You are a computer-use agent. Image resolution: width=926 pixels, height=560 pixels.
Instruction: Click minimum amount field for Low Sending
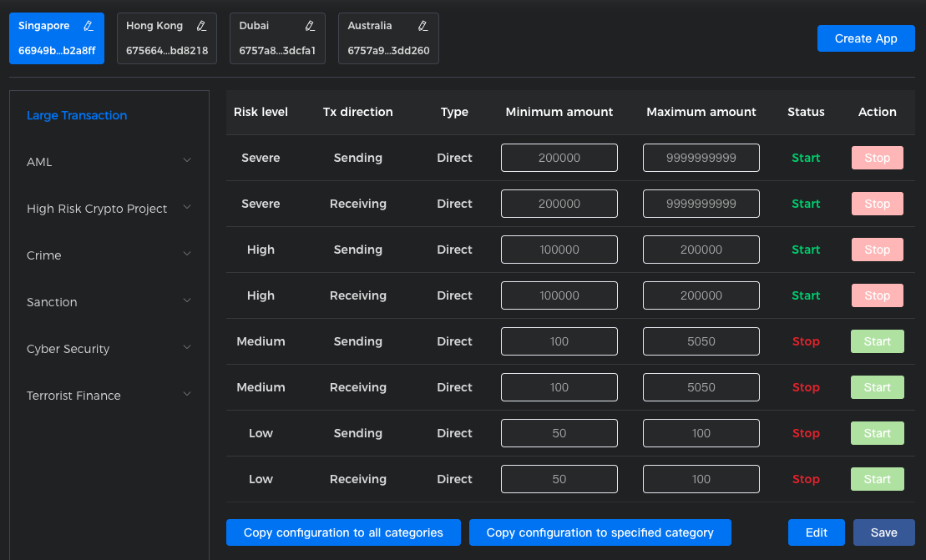pos(559,433)
